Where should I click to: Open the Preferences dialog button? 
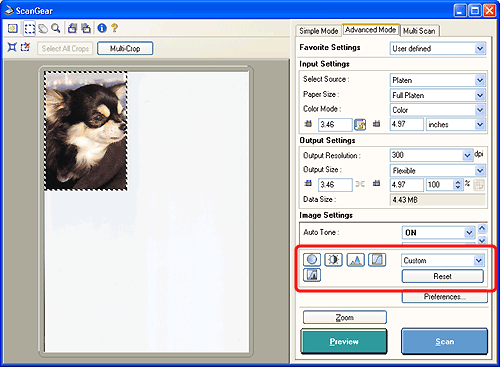click(x=445, y=297)
